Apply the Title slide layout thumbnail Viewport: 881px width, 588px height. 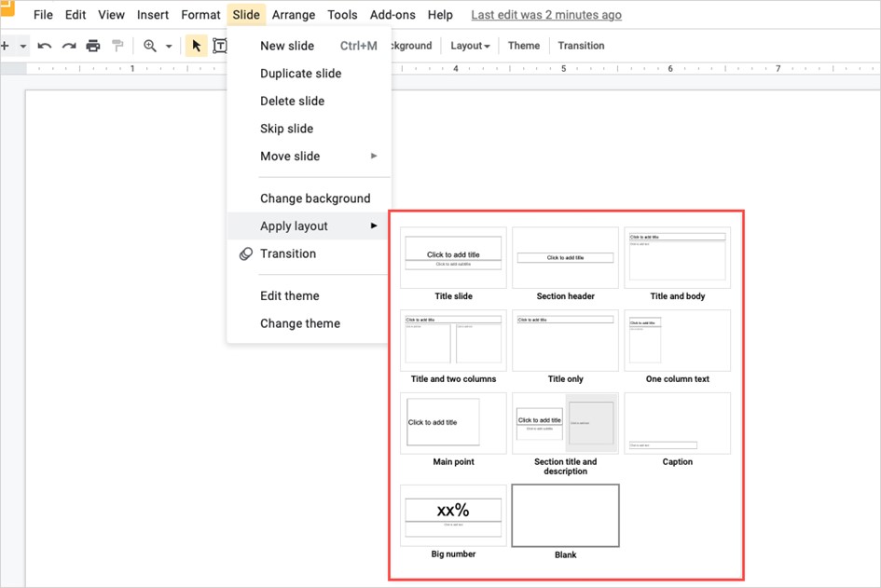pos(453,258)
